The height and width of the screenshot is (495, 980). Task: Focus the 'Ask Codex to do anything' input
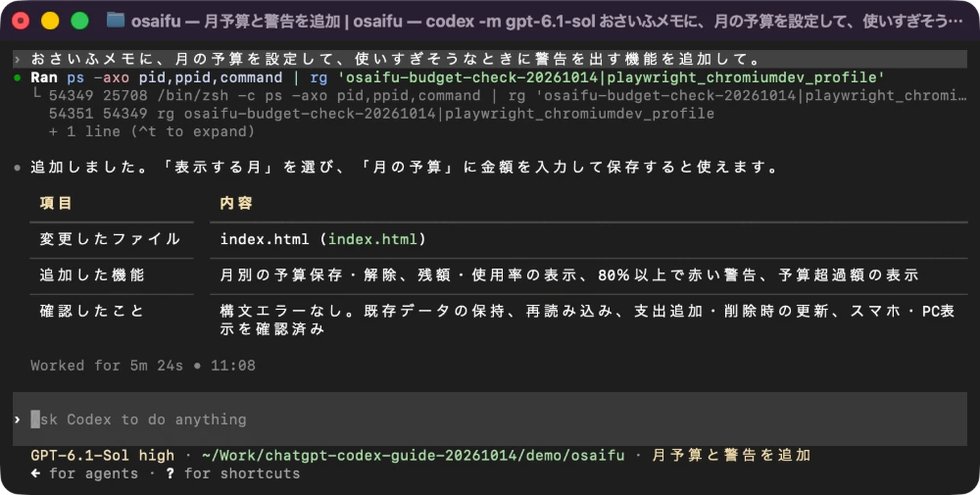(x=490, y=419)
